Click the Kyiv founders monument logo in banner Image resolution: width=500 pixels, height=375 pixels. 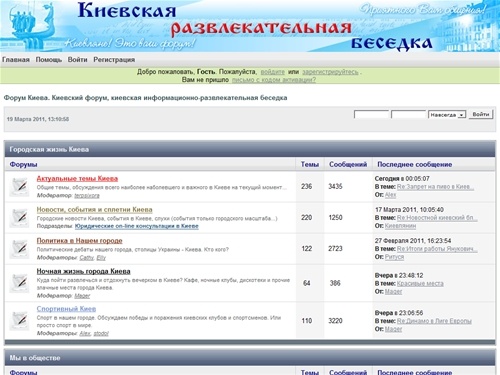(x=32, y=25)
